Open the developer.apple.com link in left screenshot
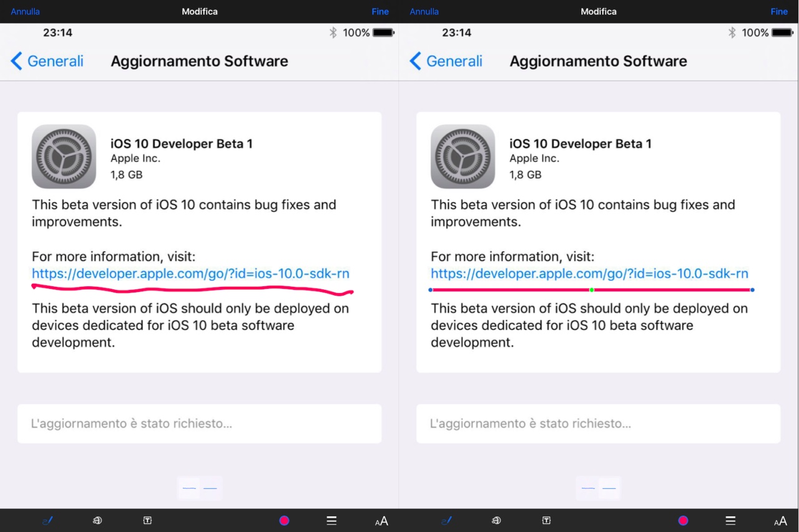 [x=190, y=273]
